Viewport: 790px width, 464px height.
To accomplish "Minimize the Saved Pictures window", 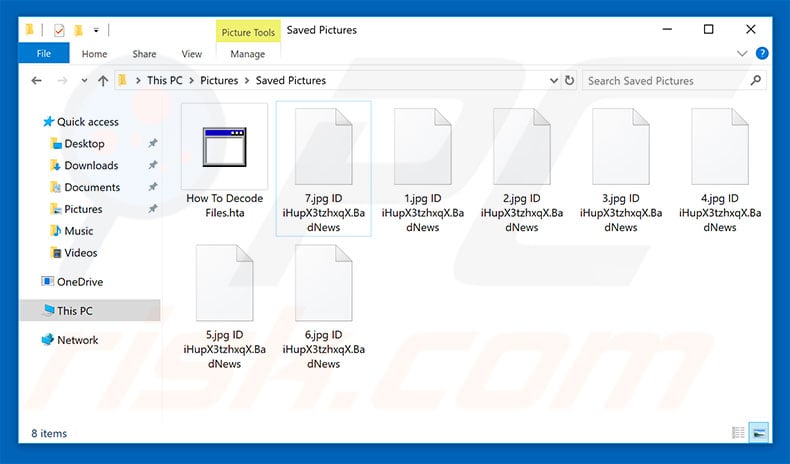I will click(667, 29).
